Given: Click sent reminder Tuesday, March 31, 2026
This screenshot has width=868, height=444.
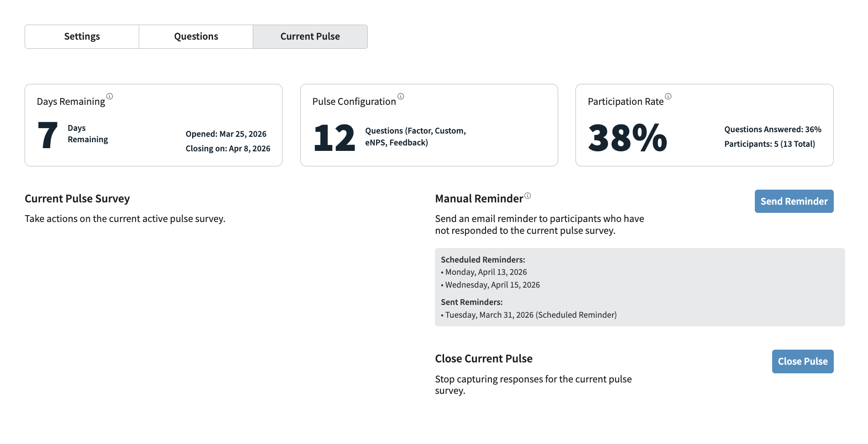Looking at the screenshot, I should pos(530,315).
